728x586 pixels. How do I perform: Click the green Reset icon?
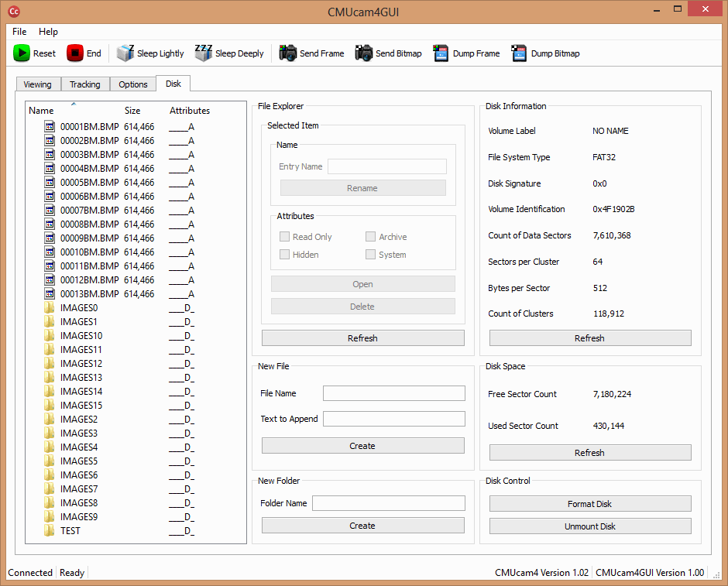pos(22,53)
